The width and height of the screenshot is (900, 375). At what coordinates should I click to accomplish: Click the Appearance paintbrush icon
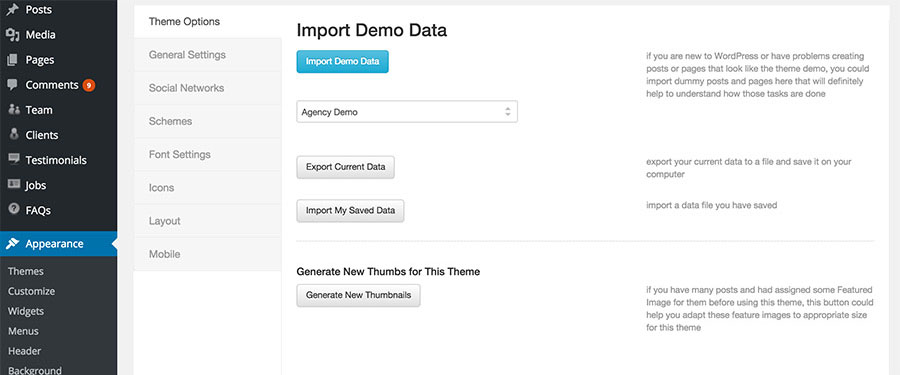[13, 243]
